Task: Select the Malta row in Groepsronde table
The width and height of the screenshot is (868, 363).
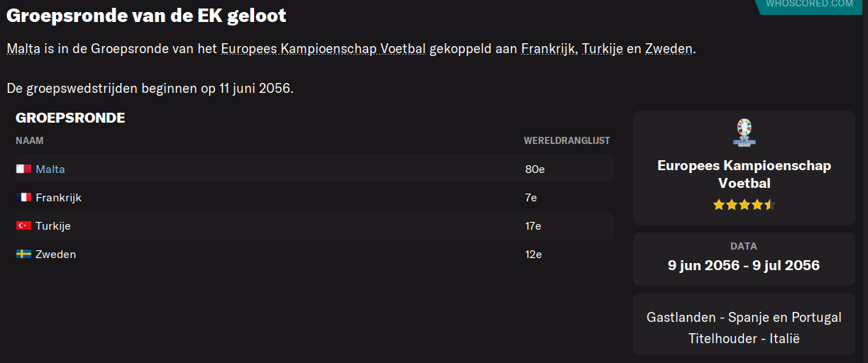Action: click(314, 169)
